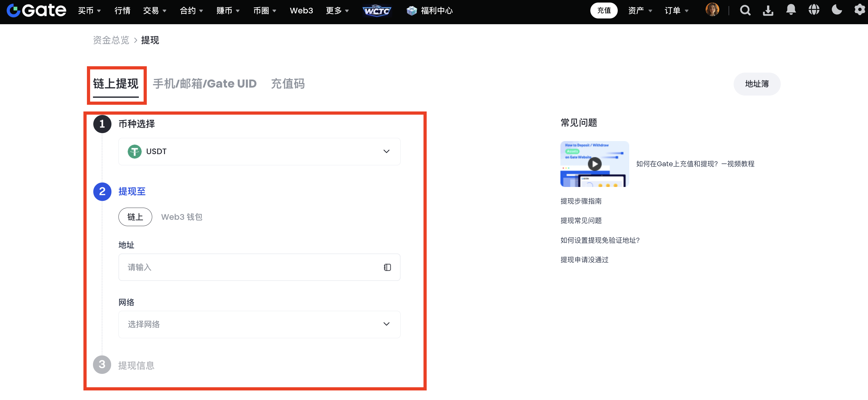The image size is (868, 400).
Task: Select the 链上 withdrawal option
Action: click(135, 217)
